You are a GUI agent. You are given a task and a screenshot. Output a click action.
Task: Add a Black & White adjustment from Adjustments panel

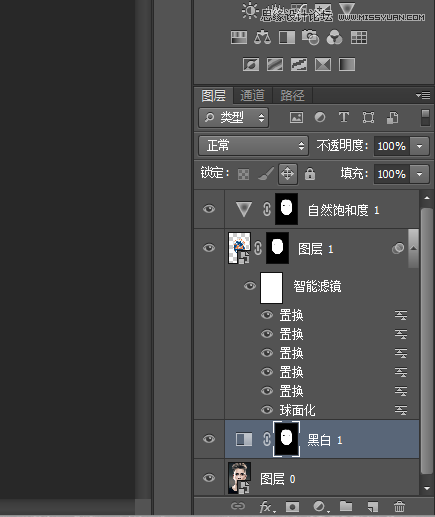point(287,38)
